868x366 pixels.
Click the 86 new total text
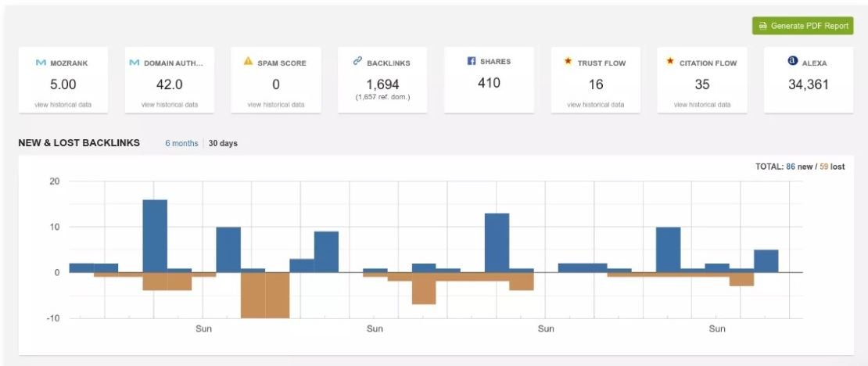coord(799,166)
